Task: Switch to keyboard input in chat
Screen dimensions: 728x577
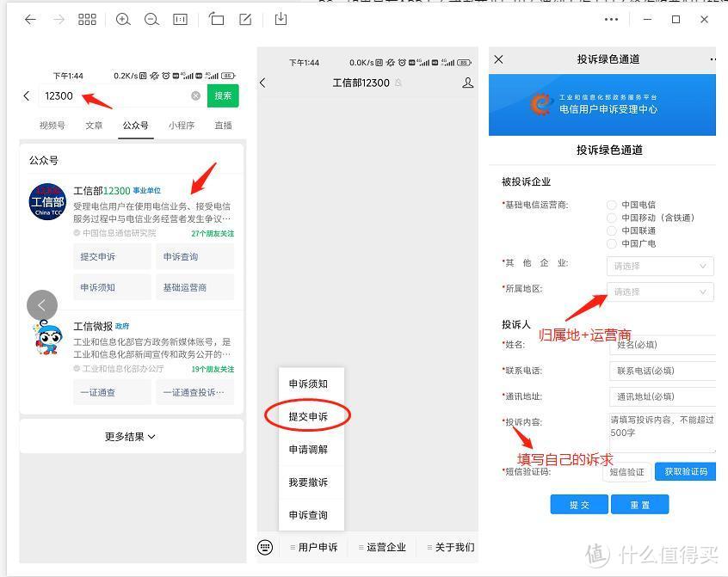Action: [265, 547]
